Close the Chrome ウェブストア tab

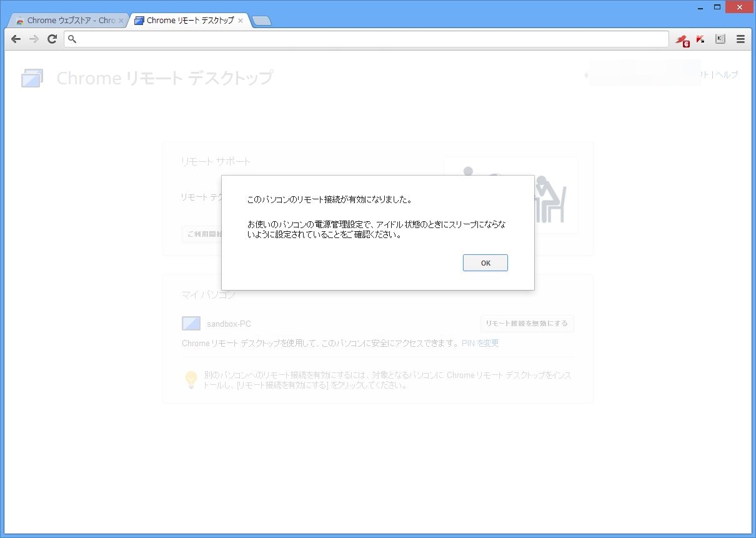121,21
